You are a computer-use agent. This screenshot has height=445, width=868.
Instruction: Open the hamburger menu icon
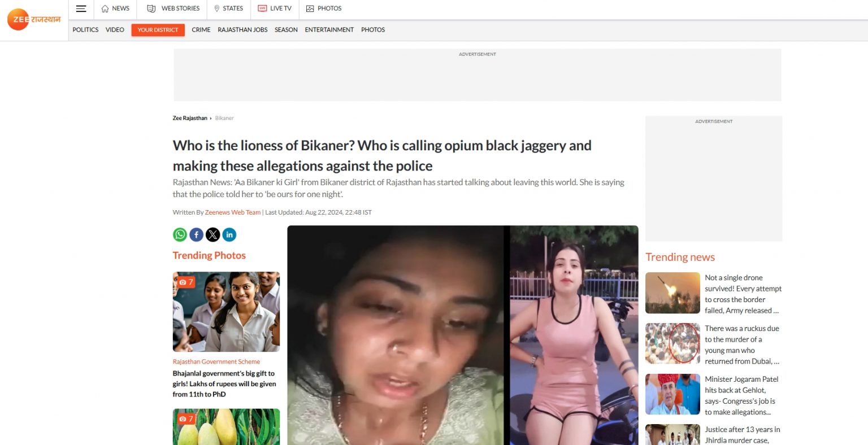click(x=81, y=8)
